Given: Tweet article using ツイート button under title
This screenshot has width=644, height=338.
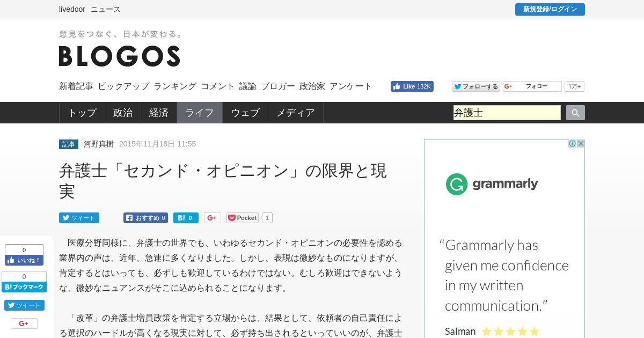Looking at the screenshot, I should click(x=79, y=218).
